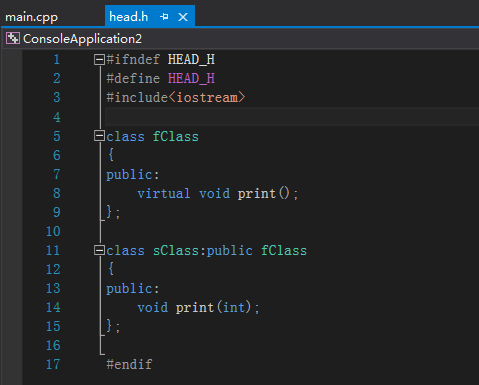The height and width of the screenshot is (385, 479).
Task: Click public: on line 13
Action: (133, 289)
